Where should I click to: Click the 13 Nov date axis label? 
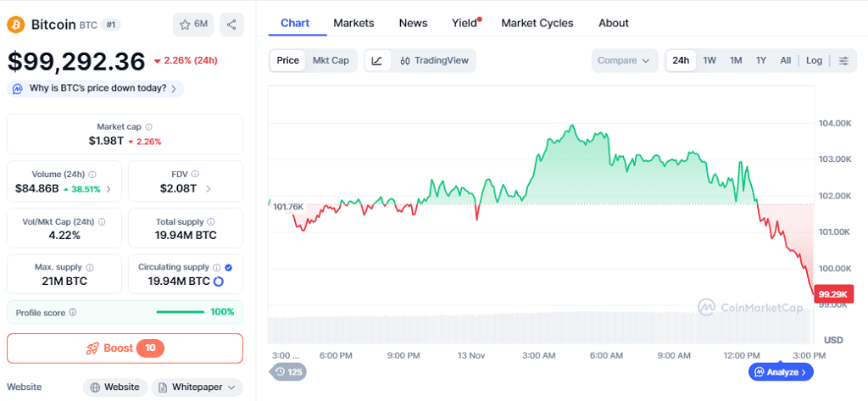click(471, 355)
